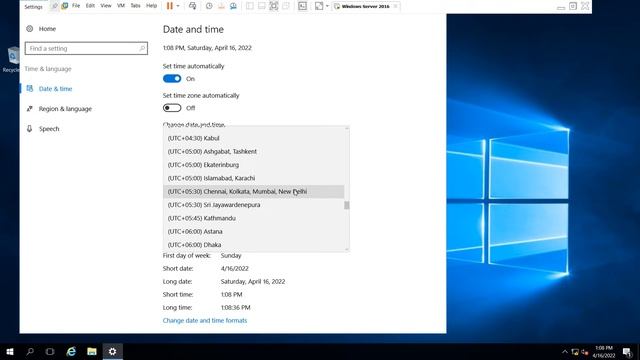Open the VMware Edit menu
The height and width of the screenshot is (360, 640).
coord(90,6)
